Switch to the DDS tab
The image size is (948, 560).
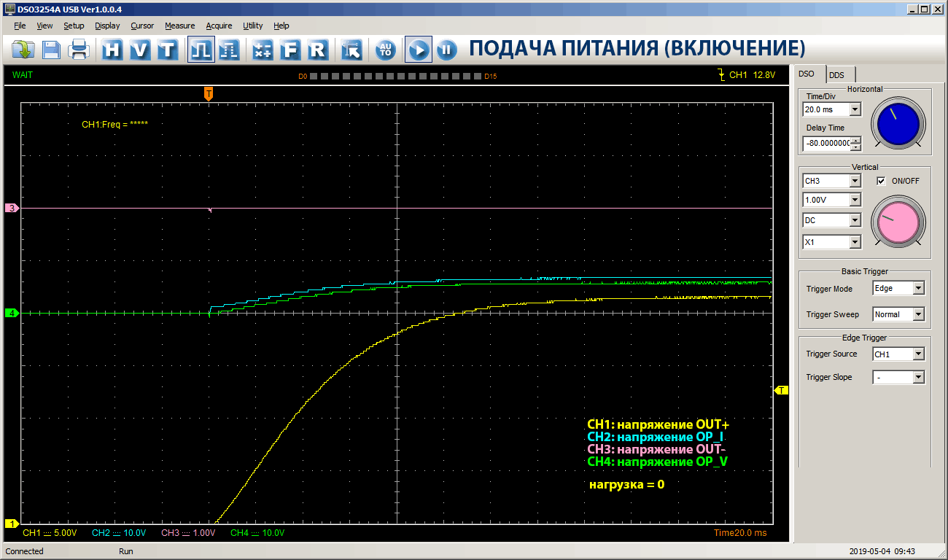[836, 74]
